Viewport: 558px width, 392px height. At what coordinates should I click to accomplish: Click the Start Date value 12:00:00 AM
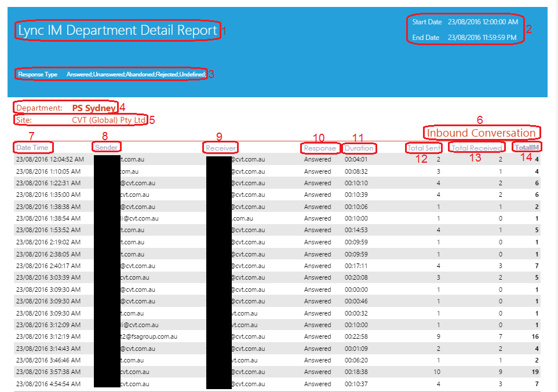483,22
